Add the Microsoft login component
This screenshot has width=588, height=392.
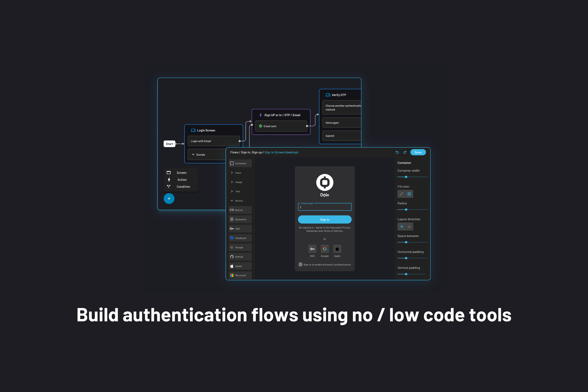pos(240,275)
